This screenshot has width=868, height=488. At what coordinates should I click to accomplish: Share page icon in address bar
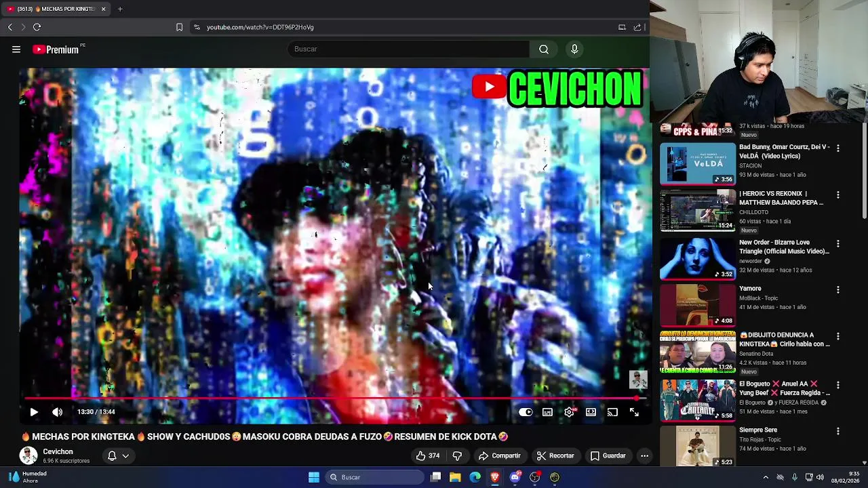pos(637,27)
